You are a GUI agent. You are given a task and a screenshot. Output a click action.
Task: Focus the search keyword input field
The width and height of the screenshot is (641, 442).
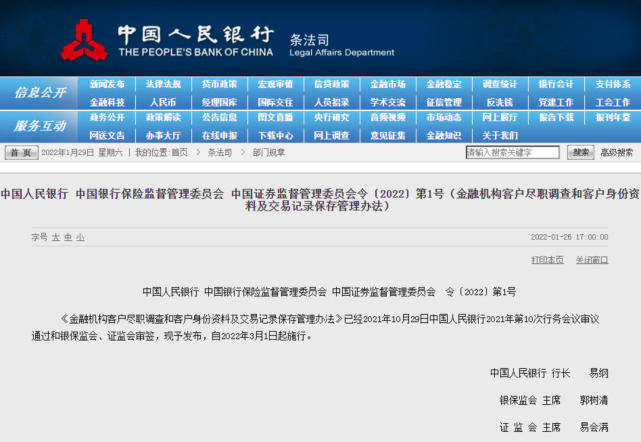click(x=513, y=153)
